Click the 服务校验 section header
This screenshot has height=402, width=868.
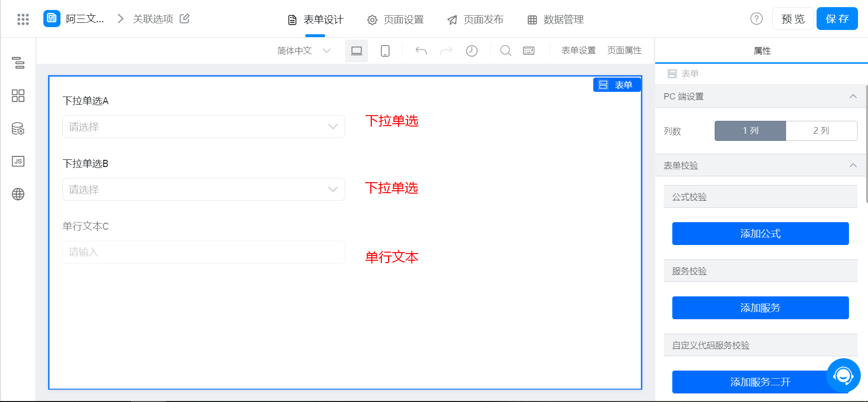pyautogui.click(x=760, y=271)
